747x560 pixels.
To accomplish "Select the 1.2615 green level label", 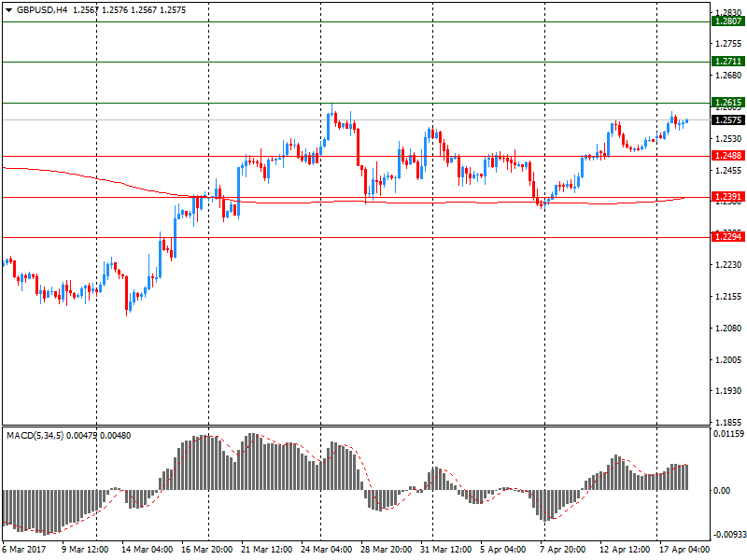I will [728, 103].
